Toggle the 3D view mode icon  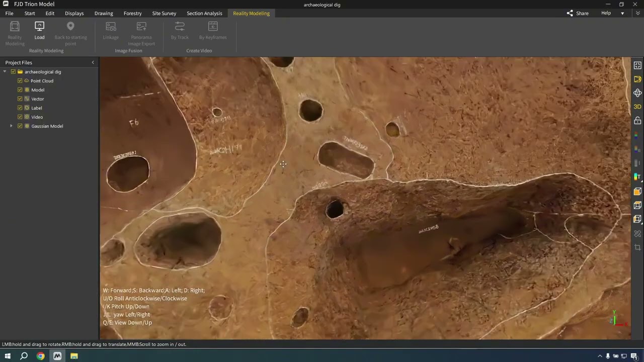tap(637, 107)
